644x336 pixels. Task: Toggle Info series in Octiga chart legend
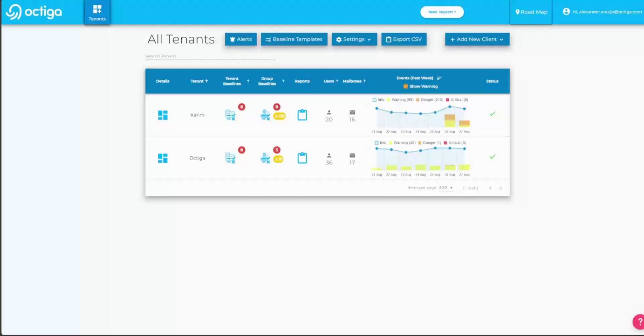(x=380, y=143)
